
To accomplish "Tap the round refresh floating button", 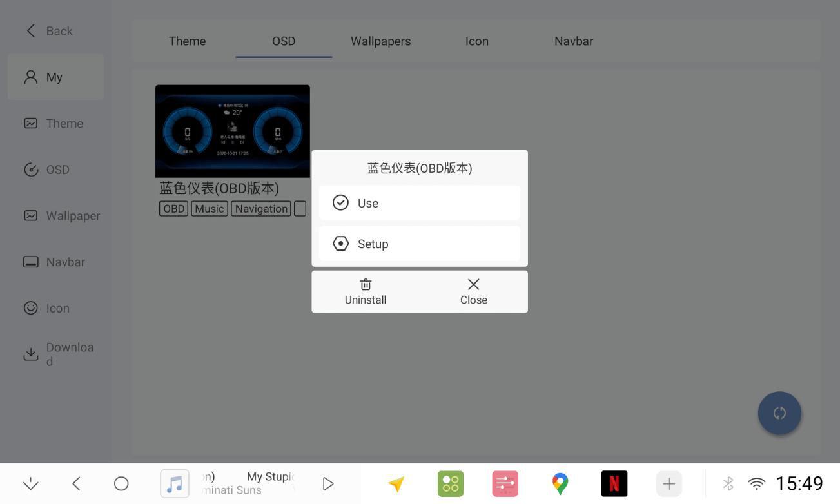I will (x=779, y=413).
